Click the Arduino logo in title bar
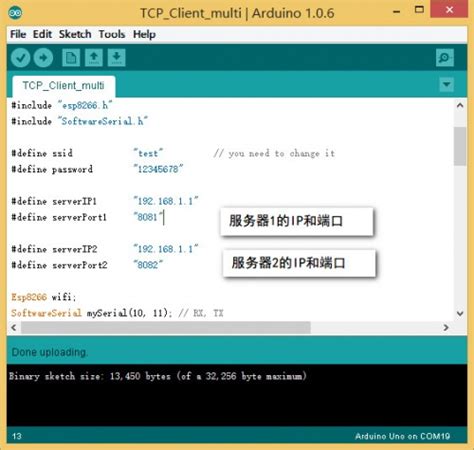This screenshot has width=474, height=450. (x=15, y=13)
